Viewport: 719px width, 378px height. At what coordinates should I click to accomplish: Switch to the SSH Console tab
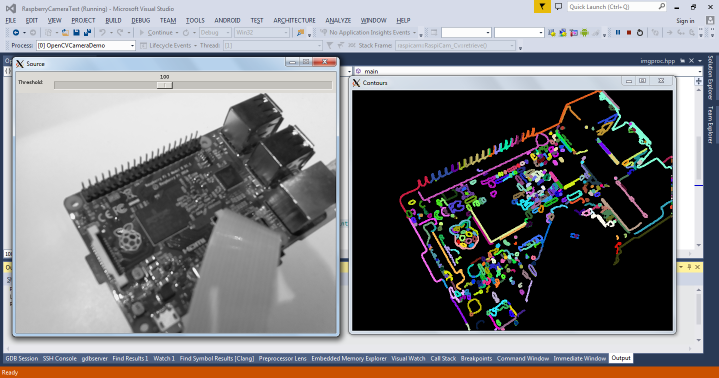(x=60, y=358)
